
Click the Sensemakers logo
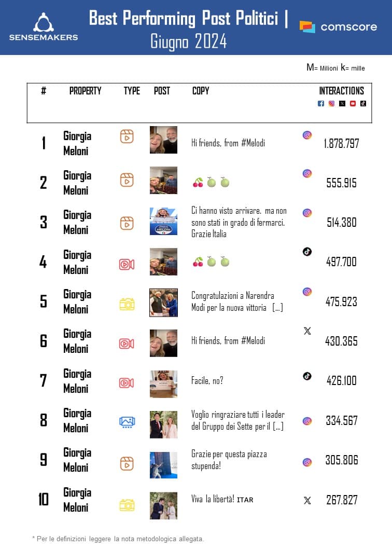point(44,27)
